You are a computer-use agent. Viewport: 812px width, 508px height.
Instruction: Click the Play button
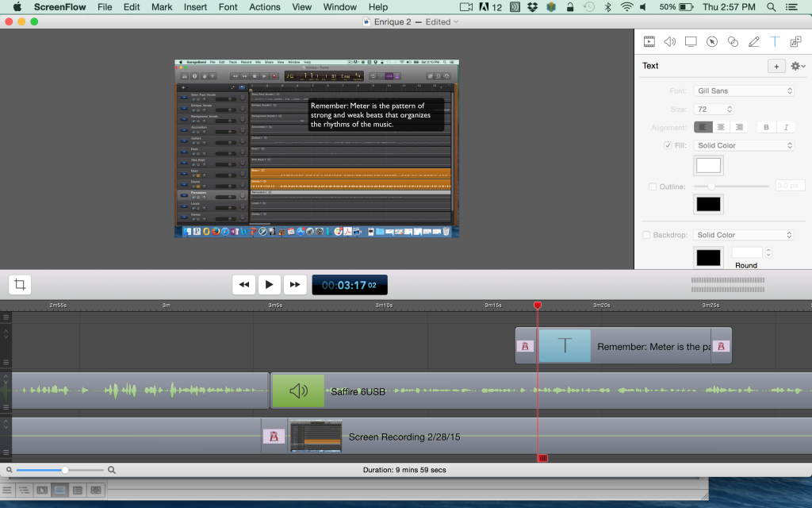click(270, 285)
